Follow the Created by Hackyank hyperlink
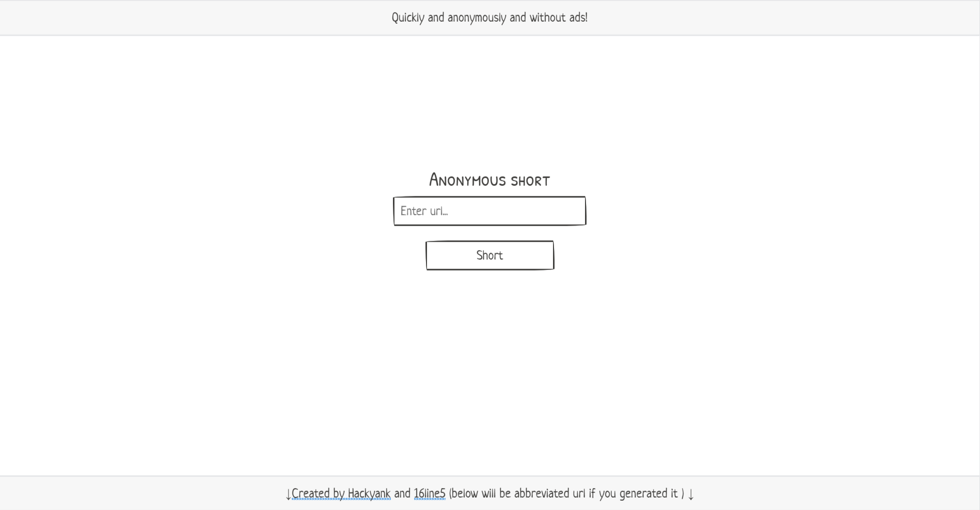 [341, 493]
